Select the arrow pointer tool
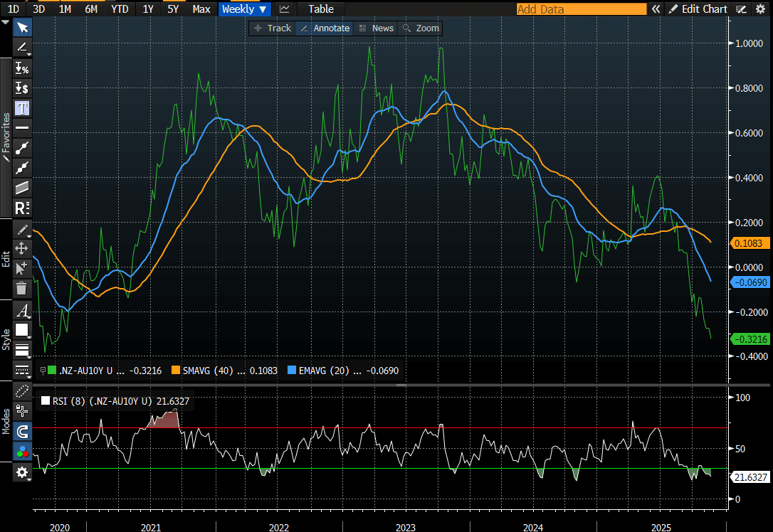773x532 pixels. [x=23, y=27]
